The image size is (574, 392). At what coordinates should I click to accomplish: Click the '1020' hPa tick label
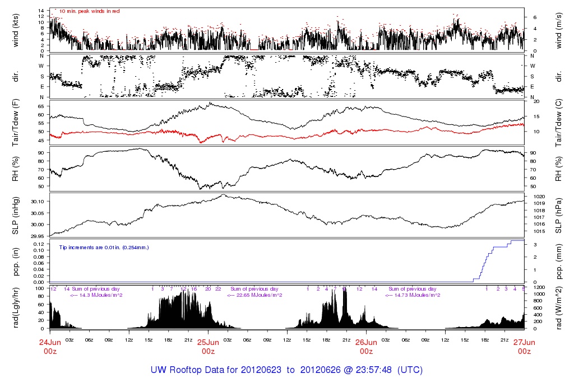pos(540,197)
